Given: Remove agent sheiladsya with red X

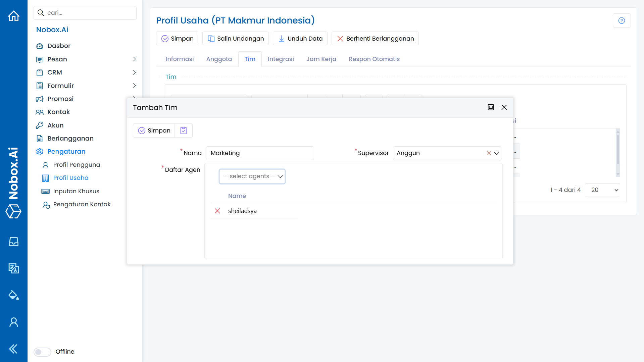Looking at the screenshot, I should pyautogui.click(x=217, y=211).
